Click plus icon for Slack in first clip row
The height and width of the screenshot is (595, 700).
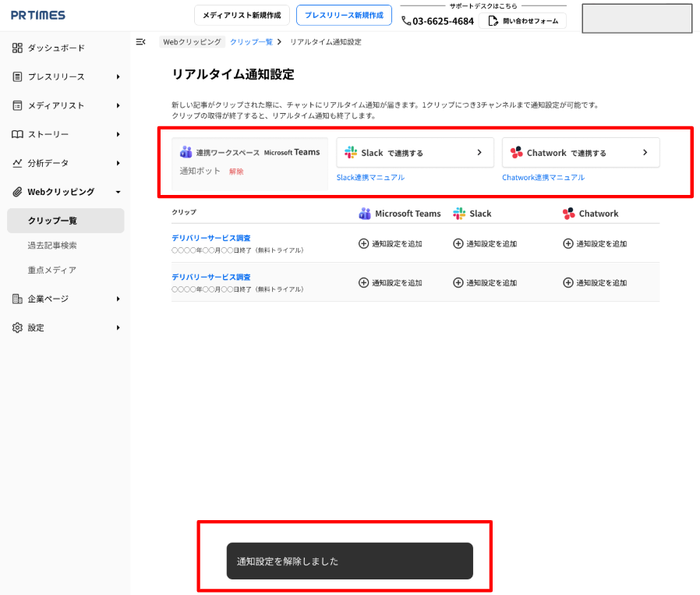click(x=458, y=243)
